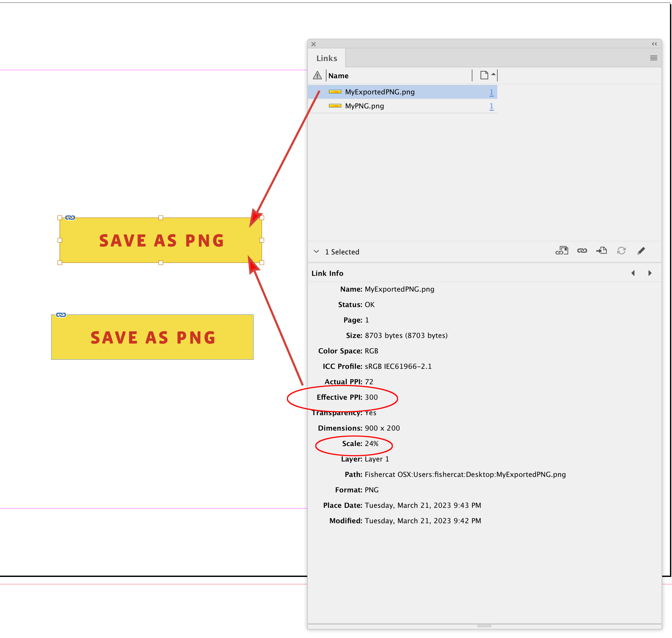The height and width of the screenshot is (638, 672).
Task: Activate the Go to Link icon
Action: pyautogui.click(x=602, y=251)
